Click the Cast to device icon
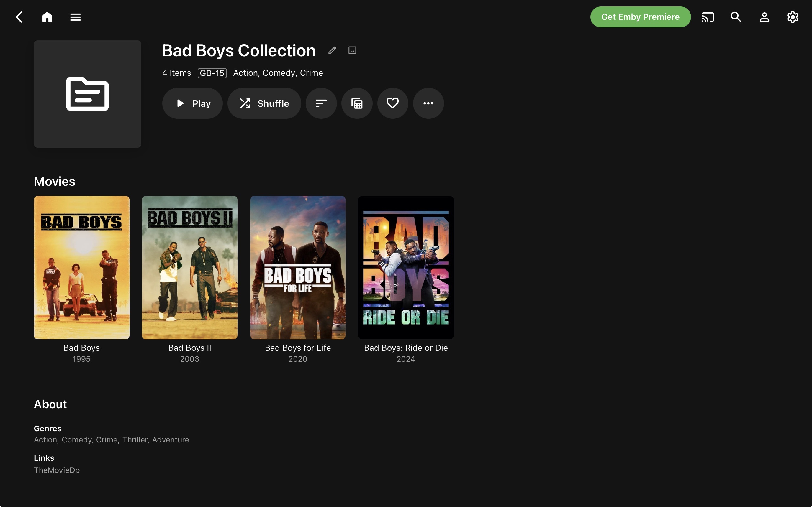The height and width of the screenshot is (507, 812). click(708, 17)
